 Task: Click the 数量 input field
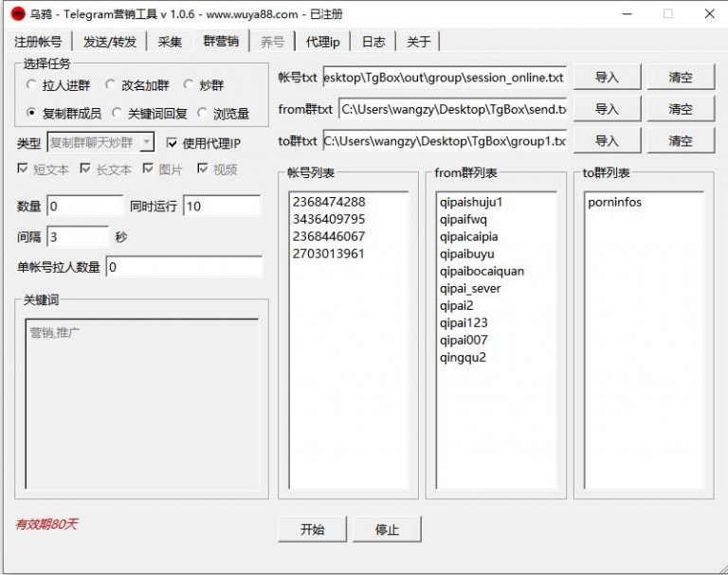85,206
